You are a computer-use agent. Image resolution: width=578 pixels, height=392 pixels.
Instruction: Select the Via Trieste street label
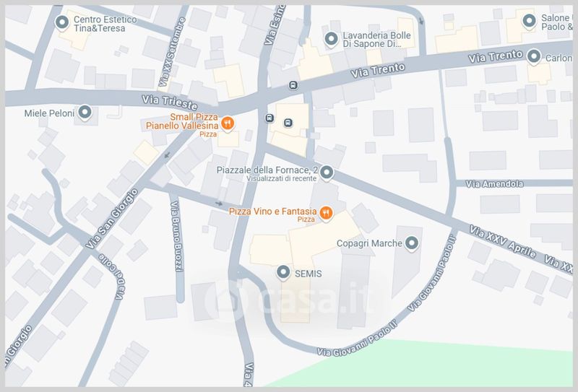pyautogui.click(x=170, y=103)
